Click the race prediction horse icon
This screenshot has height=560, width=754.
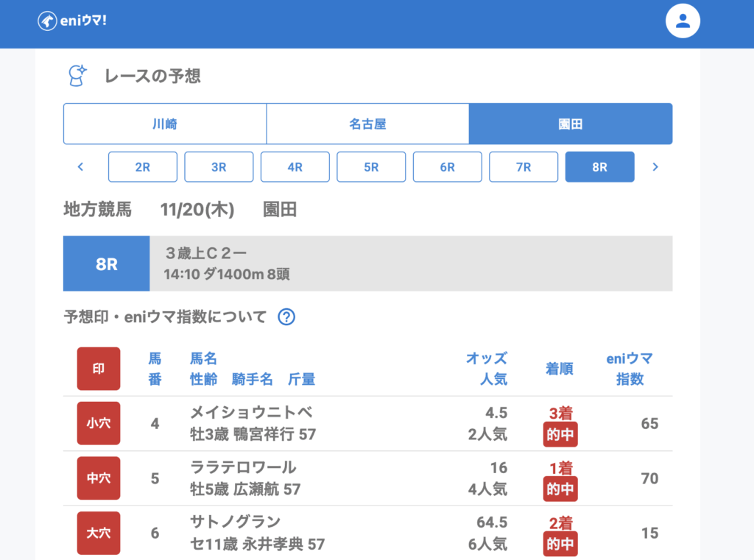[x=77, y=75]
